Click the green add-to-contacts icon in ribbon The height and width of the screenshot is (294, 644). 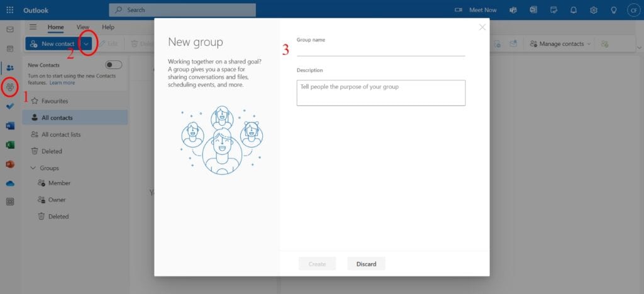[604, 44]
